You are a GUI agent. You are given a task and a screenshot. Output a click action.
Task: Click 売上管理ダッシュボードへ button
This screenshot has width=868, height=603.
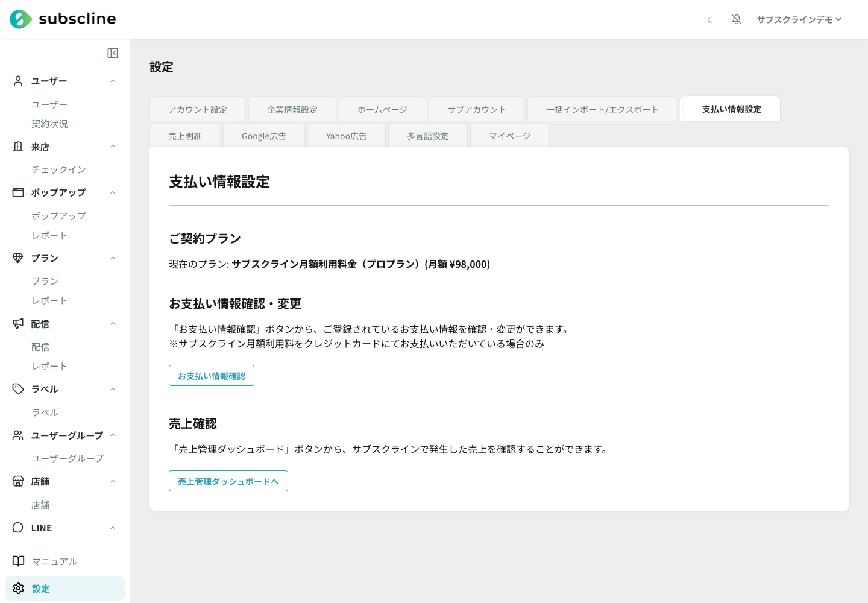[228, 481]
